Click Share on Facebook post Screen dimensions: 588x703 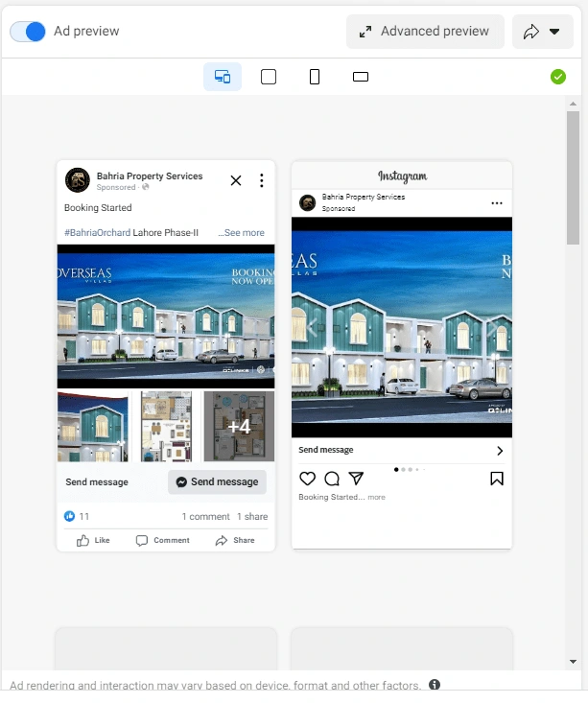[235, 540]
